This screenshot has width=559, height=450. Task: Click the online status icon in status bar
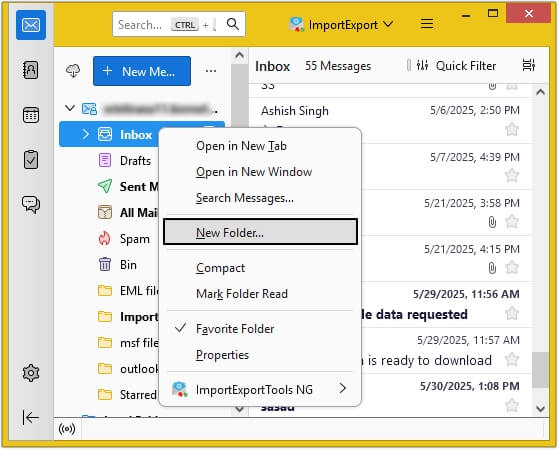(67, 428)
